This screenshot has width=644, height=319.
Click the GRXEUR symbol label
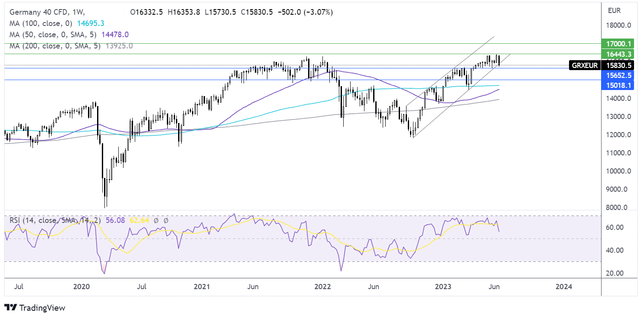point(585,65)
